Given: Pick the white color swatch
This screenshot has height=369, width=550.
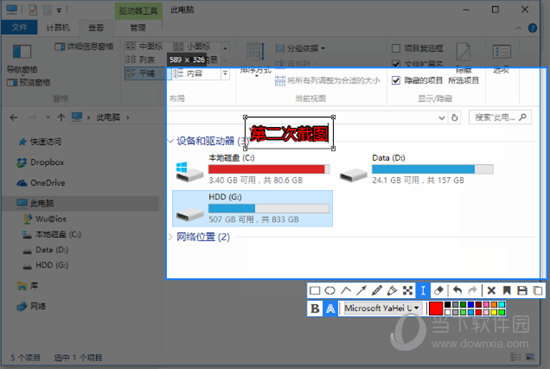Looking at the screenshot, I should [448, 312].
